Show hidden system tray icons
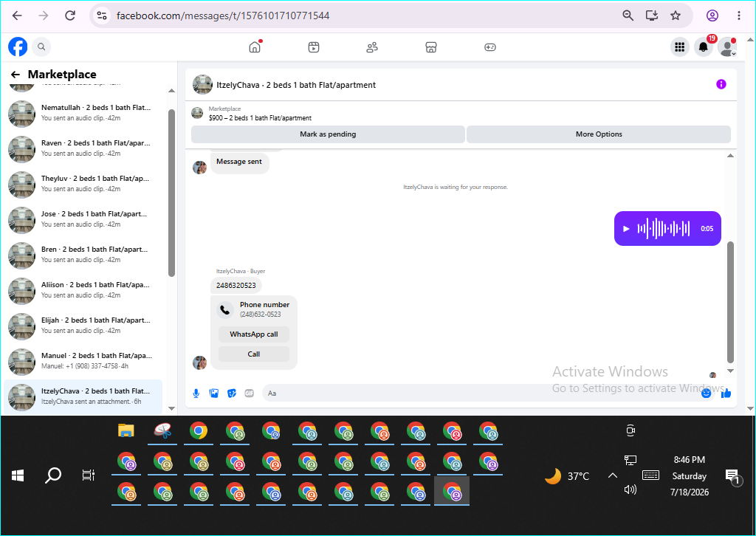 612,475
